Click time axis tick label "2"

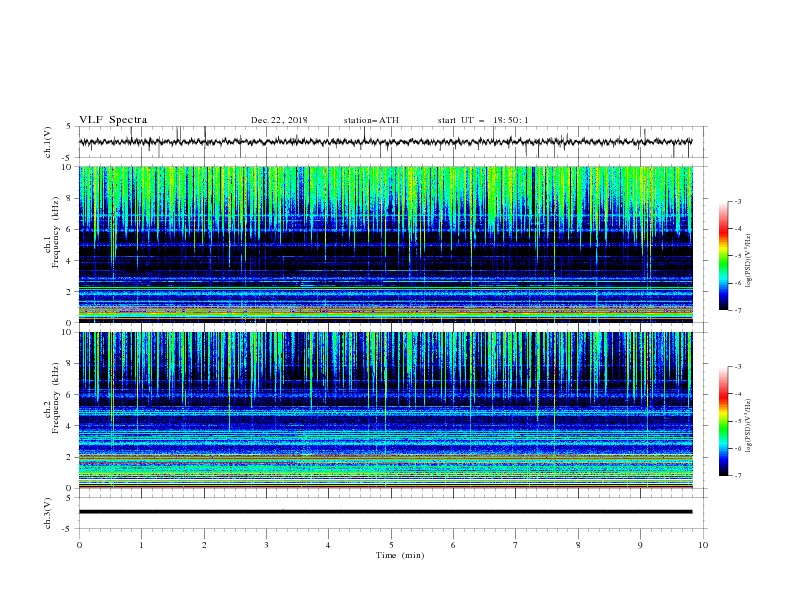pyautogui.click(x=204, y=545)
